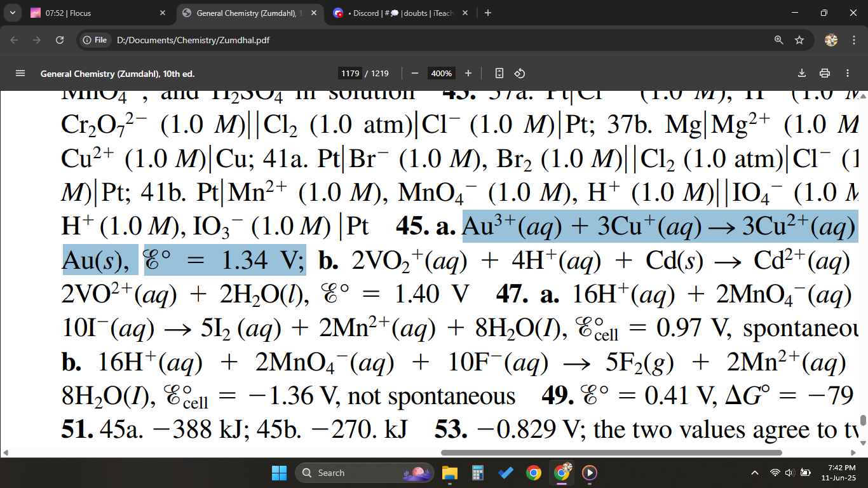This screenshot has height=488, width=868.
Task: Select the General Chemistry (Zumdahl) tab
Action: [x=249, y=13]
